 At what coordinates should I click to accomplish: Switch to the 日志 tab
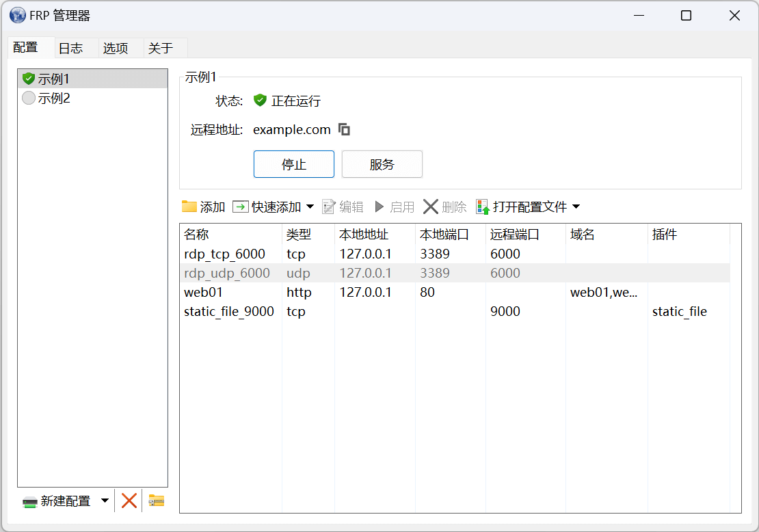click(71, 48)
